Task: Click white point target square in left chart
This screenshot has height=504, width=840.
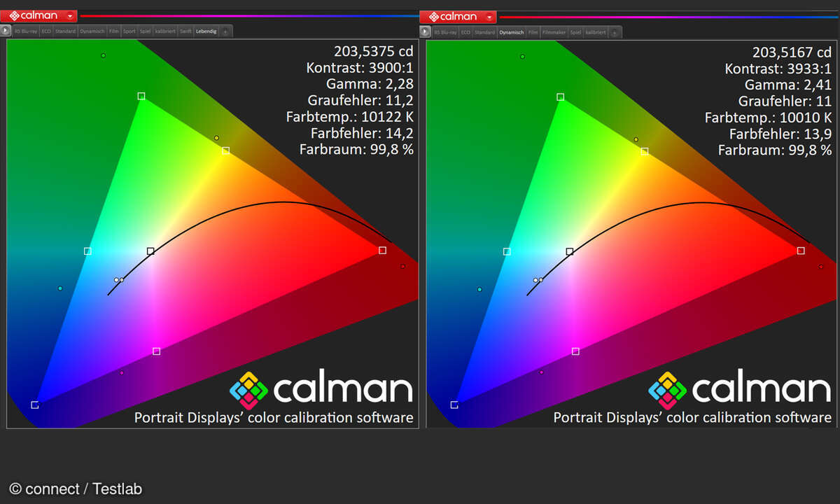Action: point(150,251)
